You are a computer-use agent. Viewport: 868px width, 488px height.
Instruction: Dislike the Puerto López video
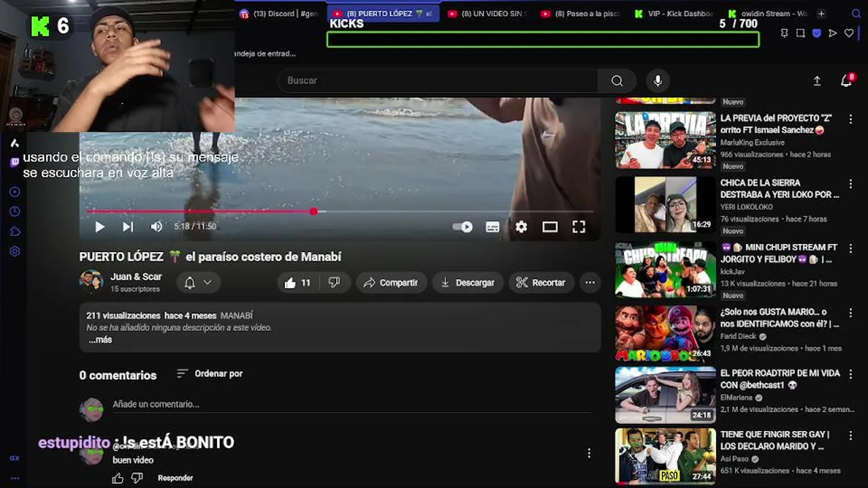tap(334, 283)
